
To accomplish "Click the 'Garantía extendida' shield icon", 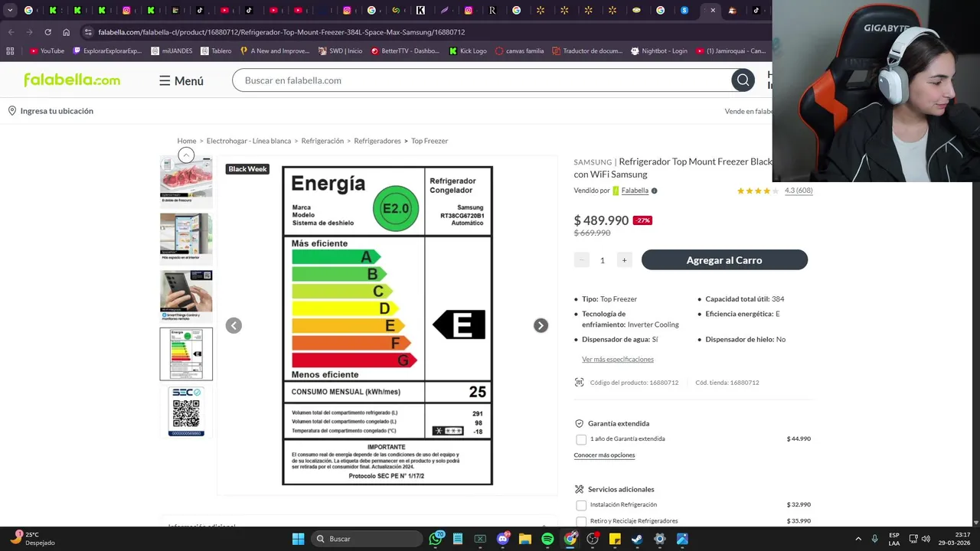I will (x=580, y=423).
